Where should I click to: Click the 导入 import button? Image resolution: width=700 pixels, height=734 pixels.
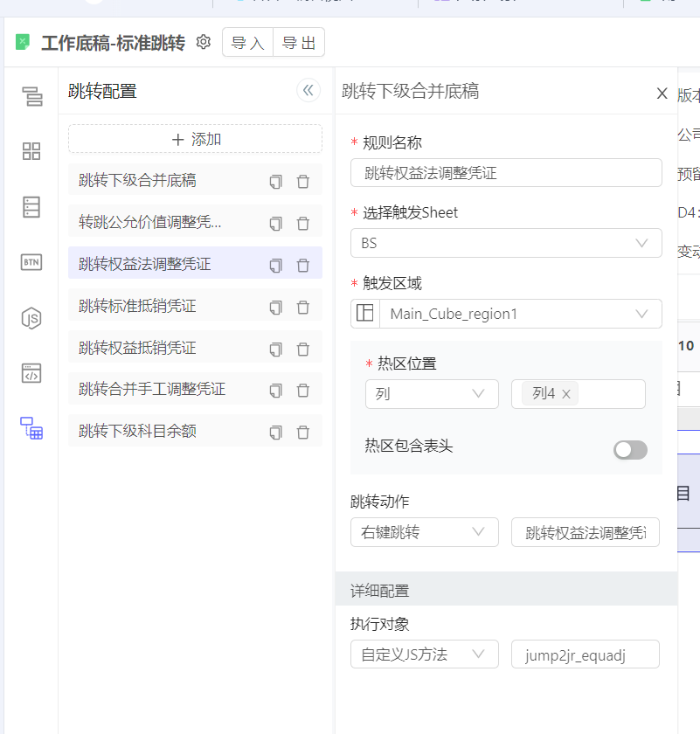tap(247, 43)
